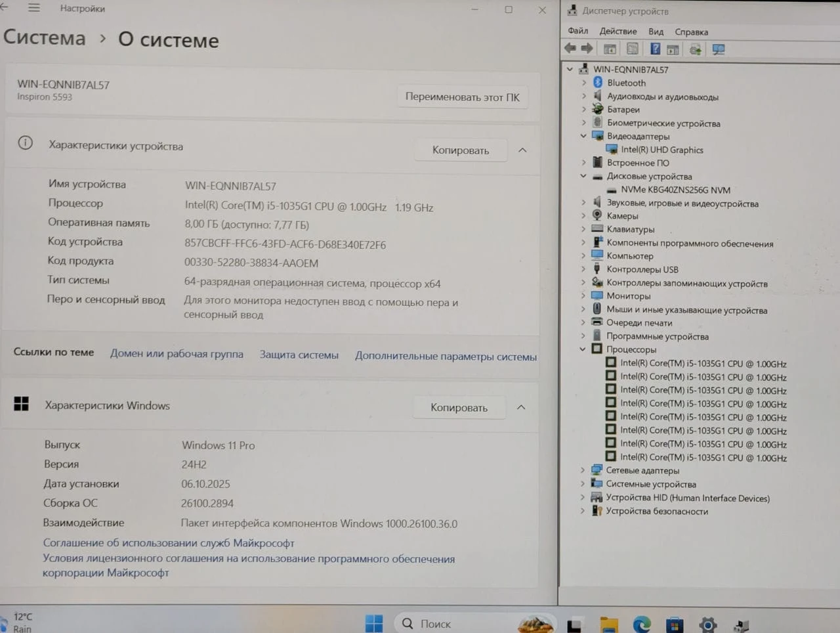840x633 pixels.
Task: Open the Домен или рабочая группа link
Action: [x=177, y=354]
